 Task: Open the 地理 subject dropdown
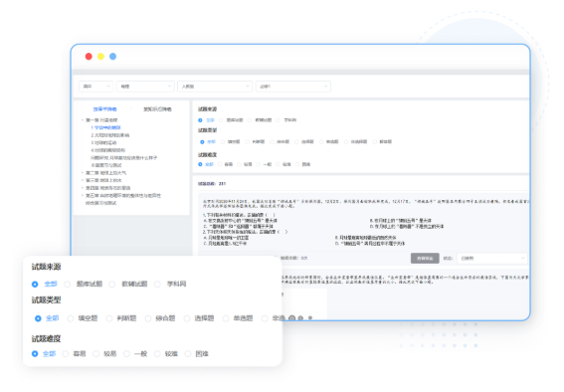[145, 87]
